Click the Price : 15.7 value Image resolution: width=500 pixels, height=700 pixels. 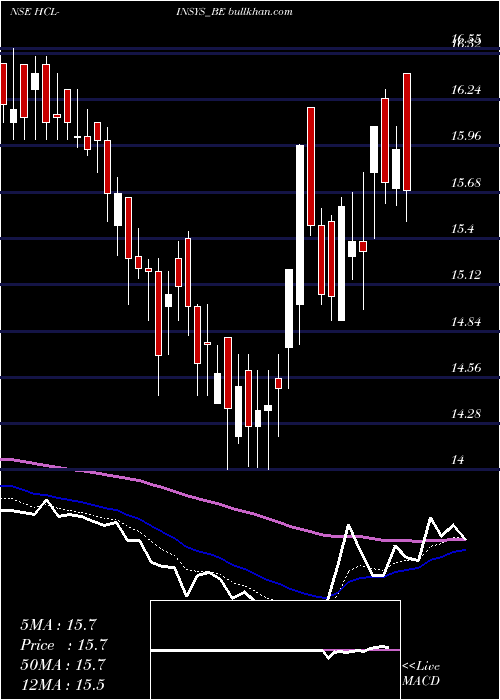pos(64,645)
